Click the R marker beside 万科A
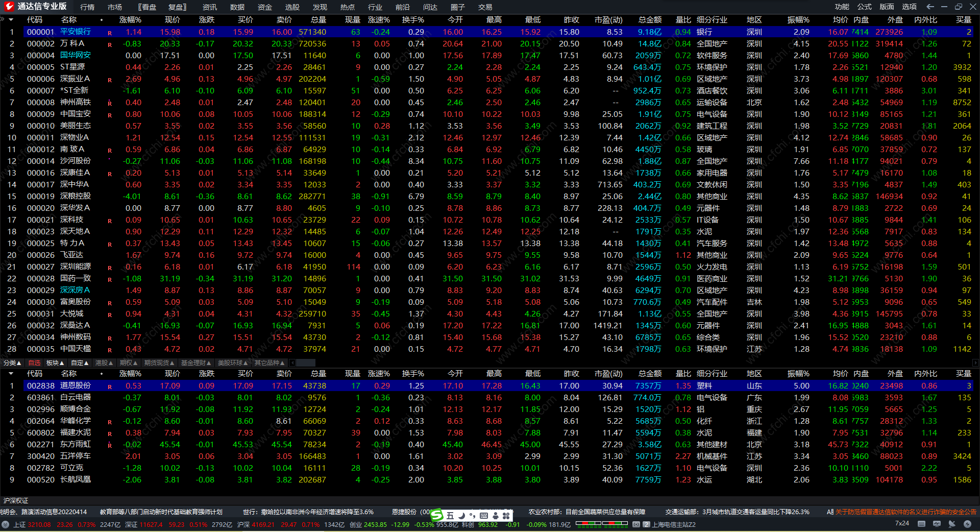Image resolution: width=980 pixels, height=532 pixels. pos(110,45)
